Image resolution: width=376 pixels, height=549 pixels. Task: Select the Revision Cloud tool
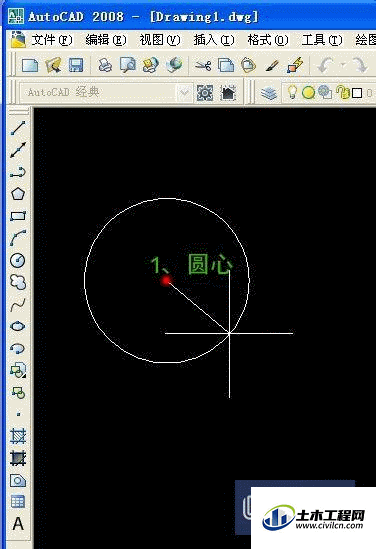coord(18,282)
